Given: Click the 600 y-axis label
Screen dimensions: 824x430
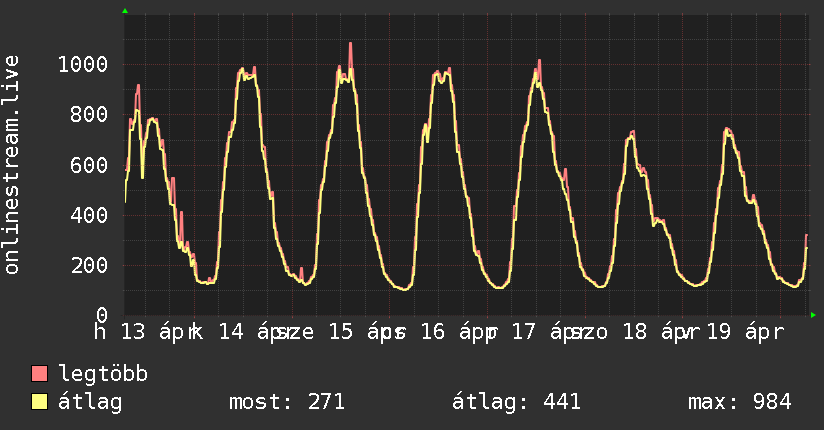Looking at the screenshot, I should (88, 165).
